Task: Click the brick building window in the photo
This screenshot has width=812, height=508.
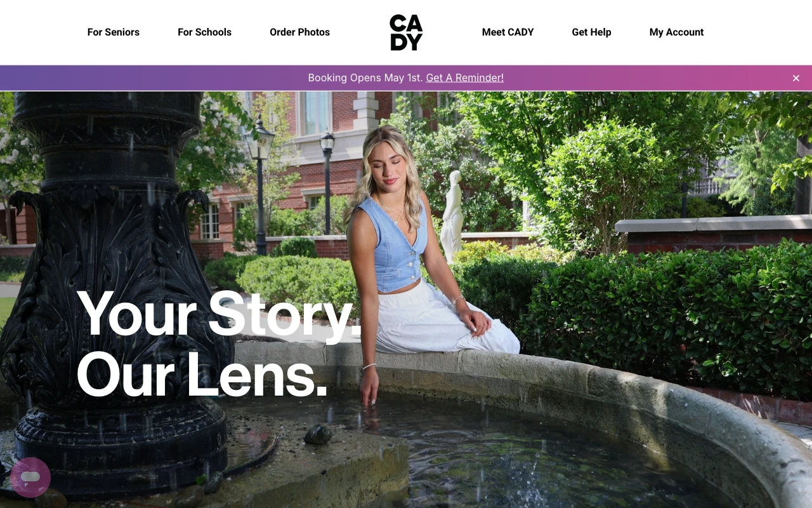Action: tap(315, 112)
